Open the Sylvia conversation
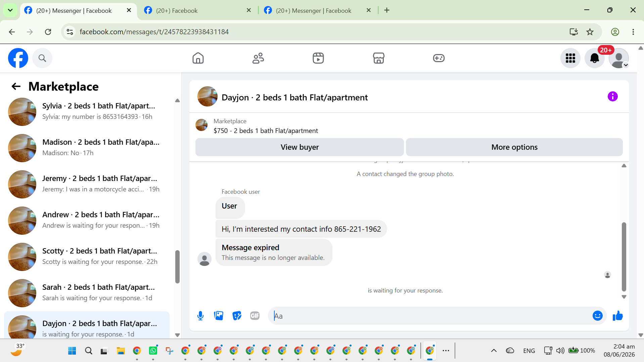 coord(87,111)
